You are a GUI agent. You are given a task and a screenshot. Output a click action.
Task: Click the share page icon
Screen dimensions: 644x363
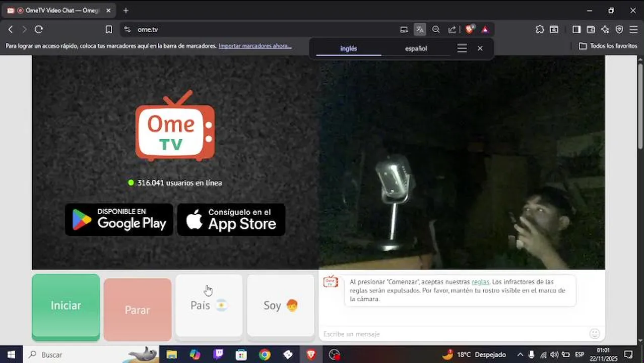pyautogui.click(x=452, y=29)
